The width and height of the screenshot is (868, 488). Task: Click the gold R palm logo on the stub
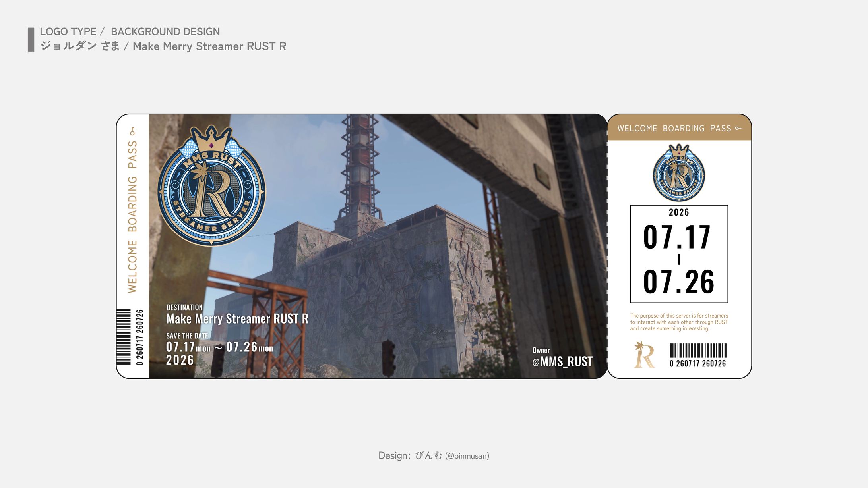[x=644, y=355]
